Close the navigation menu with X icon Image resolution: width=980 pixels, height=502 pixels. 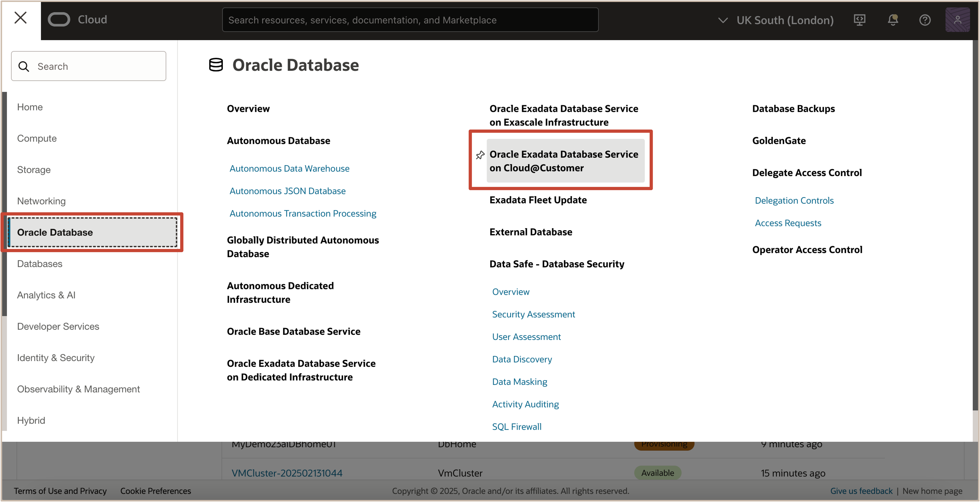click(21, 18)
